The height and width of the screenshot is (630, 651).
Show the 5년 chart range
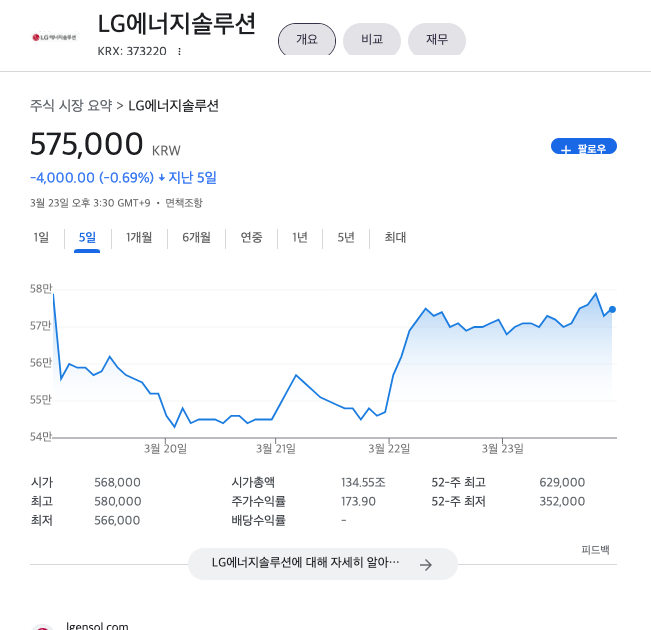click(346, 237)
